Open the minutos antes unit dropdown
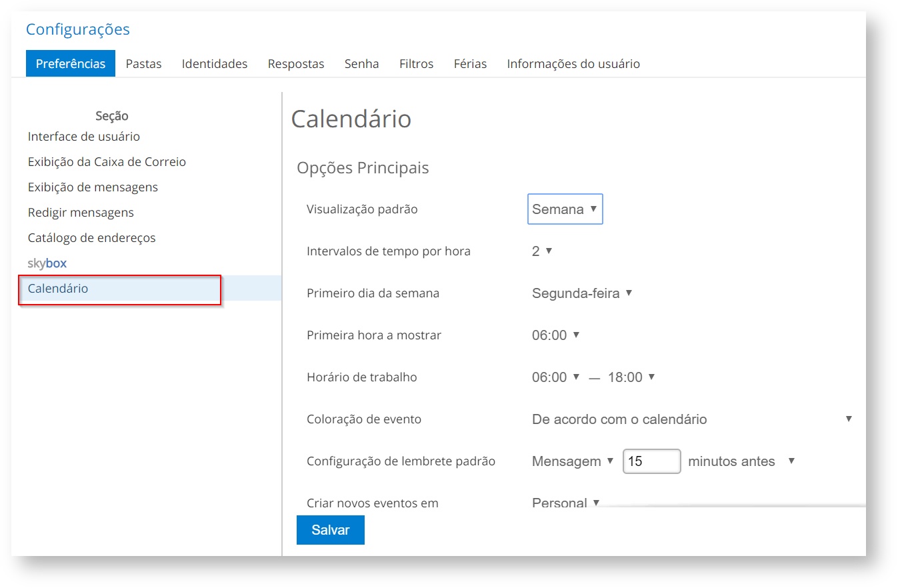Viewport: 898px width, 588px height. [741, 461]
